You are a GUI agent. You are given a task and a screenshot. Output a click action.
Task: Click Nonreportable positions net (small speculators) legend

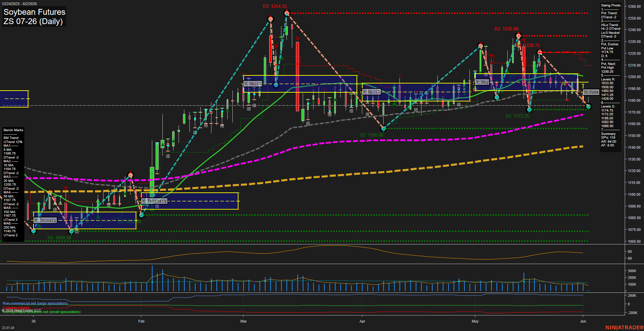click(x=42, y=312)
